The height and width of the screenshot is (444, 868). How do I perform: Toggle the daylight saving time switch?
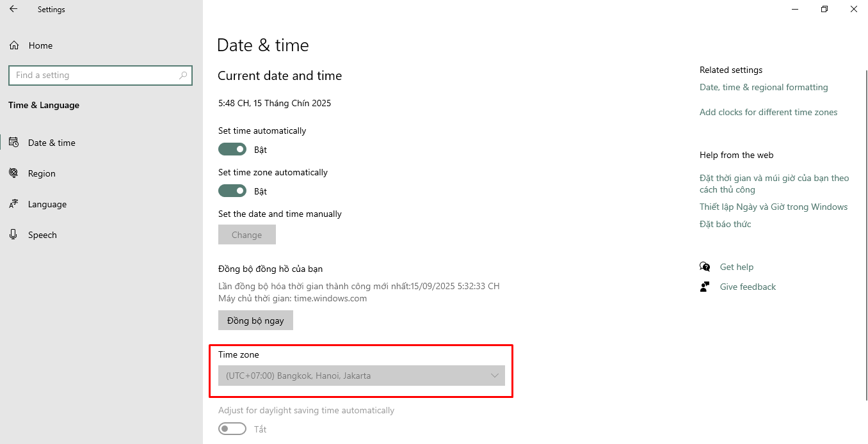click(232, 429)
